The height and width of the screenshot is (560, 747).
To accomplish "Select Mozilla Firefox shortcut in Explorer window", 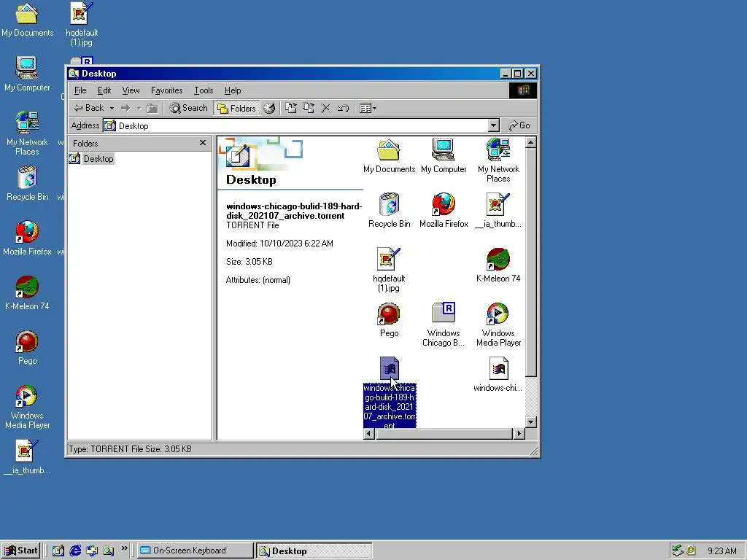I will pos(444,211).
